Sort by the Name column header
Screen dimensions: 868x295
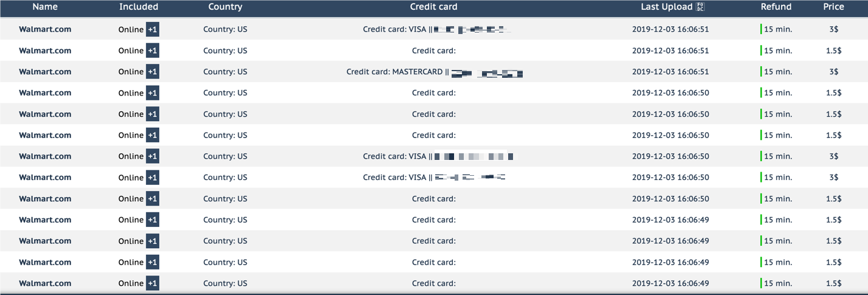tap(45, 7)
